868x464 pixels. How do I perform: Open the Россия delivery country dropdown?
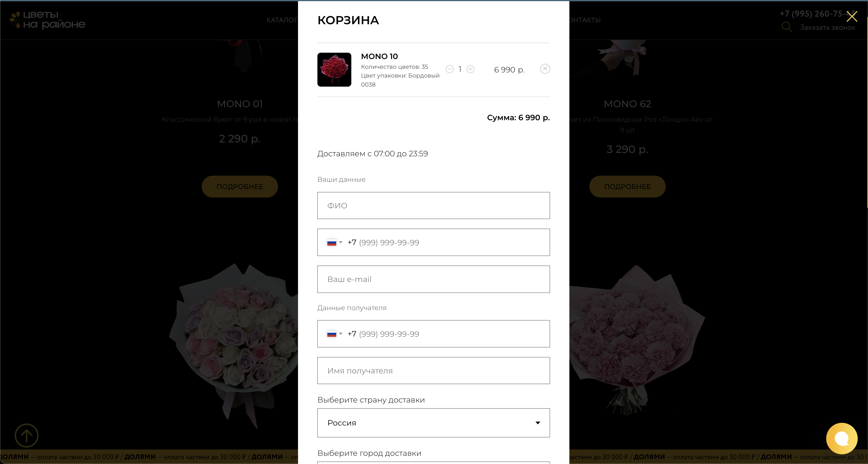click(433, 423)
